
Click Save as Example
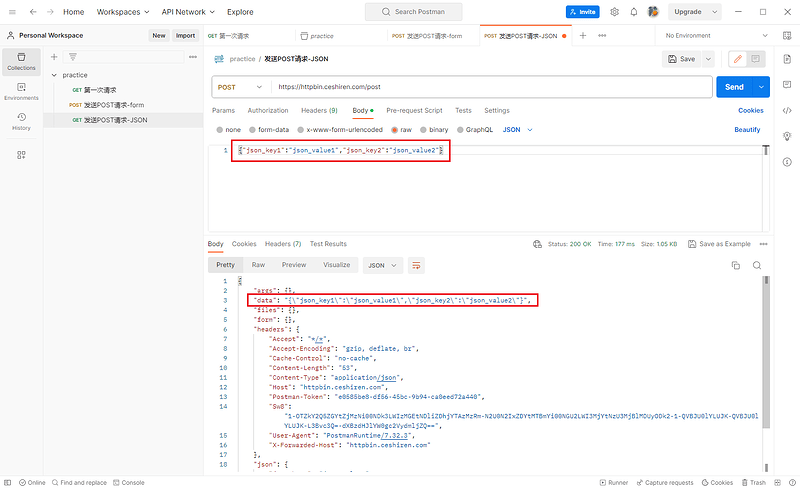[719, 244]
